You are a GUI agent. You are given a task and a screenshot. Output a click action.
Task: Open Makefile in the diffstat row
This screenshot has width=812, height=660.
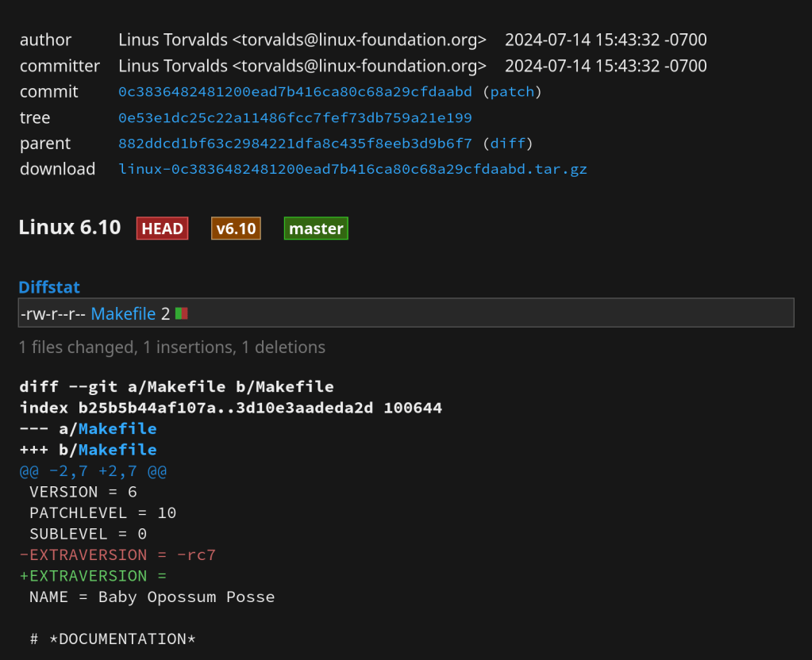pos(123,314)
